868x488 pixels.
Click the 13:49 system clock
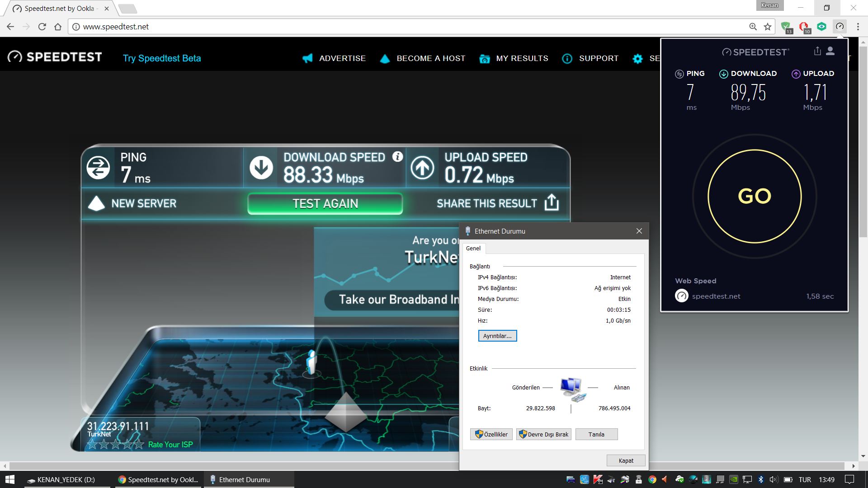pyautogui.click(x=827, y=479)
